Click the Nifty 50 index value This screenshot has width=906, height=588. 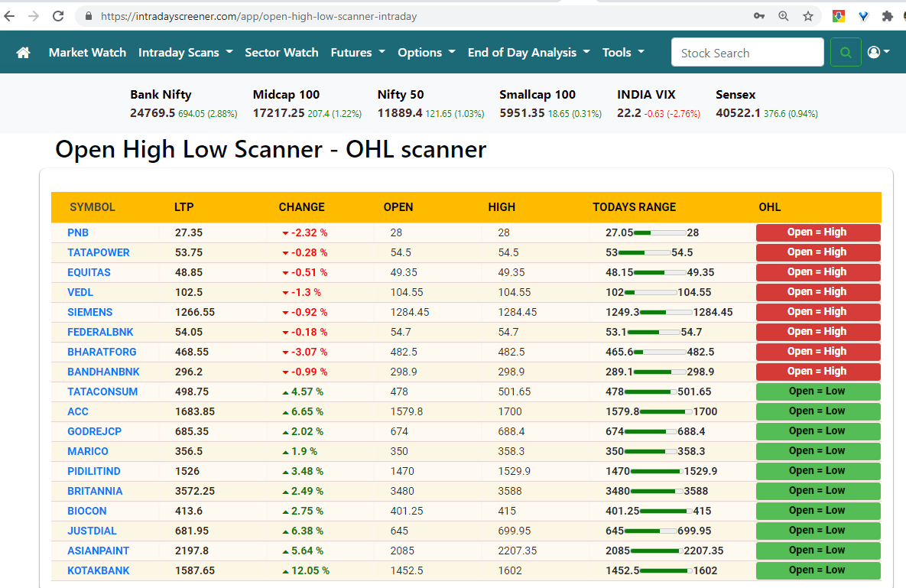(400, 113)
